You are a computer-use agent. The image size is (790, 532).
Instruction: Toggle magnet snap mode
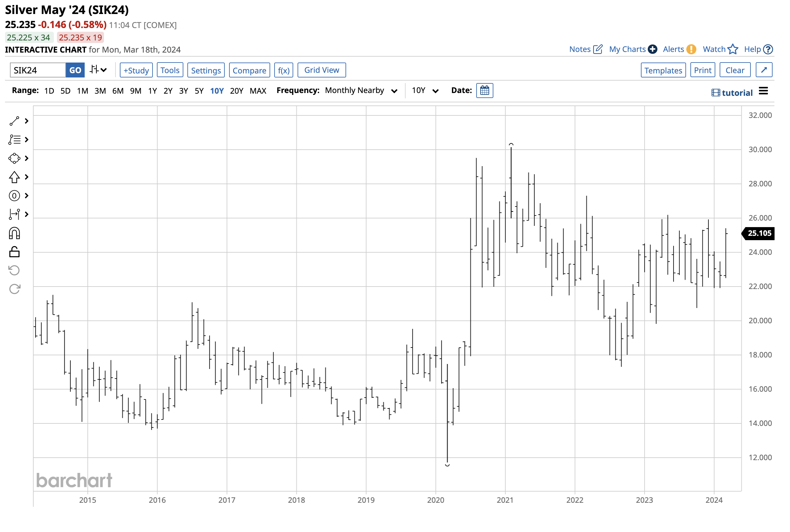point(14,233)
